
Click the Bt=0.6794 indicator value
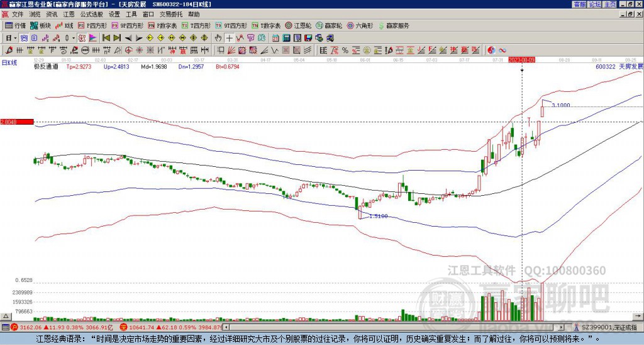228,66
